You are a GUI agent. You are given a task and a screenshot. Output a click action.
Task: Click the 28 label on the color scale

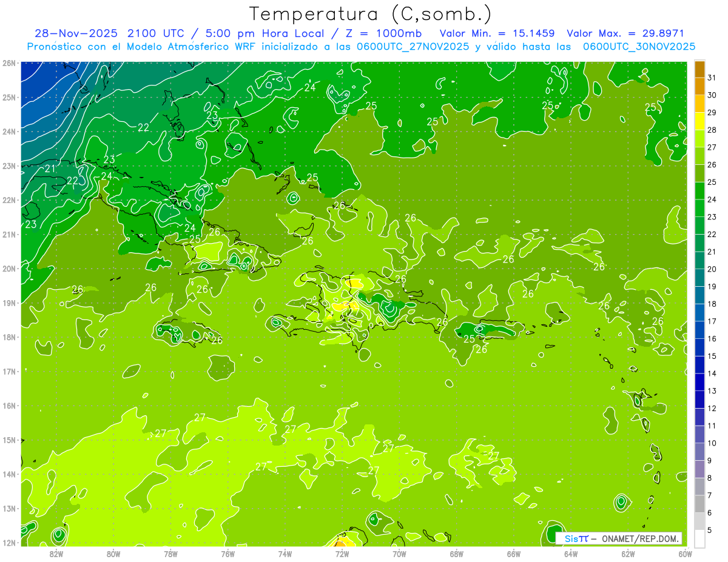coord(712,130)
